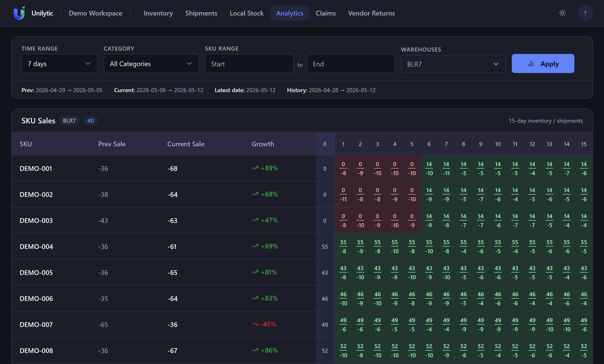Viewport: 604px width, 364px height.
Task: Click the Unilytic logo icon
Action: (19, 13)
